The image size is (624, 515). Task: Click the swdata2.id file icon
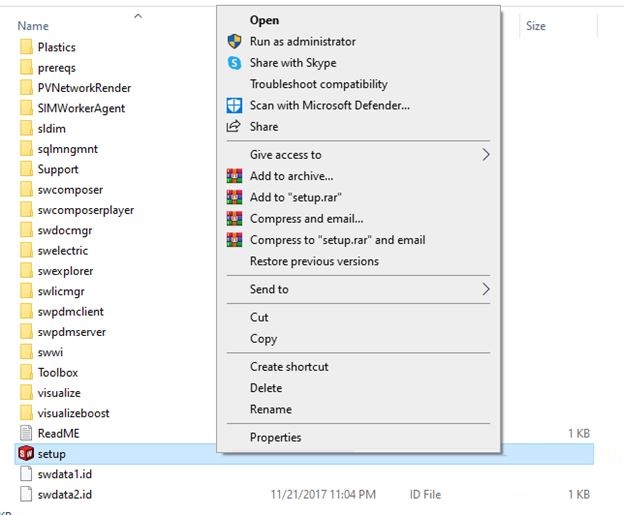(x=26, y=494)
